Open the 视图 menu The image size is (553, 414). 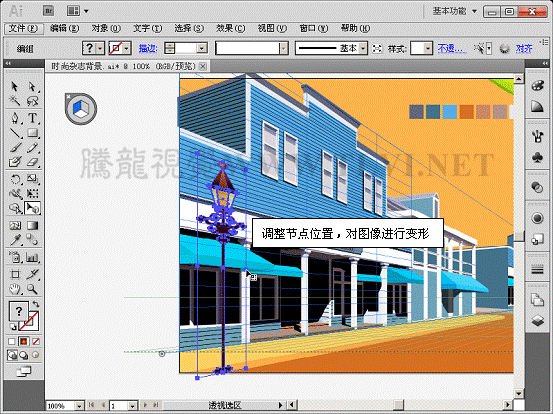click(x=272, y=28)
